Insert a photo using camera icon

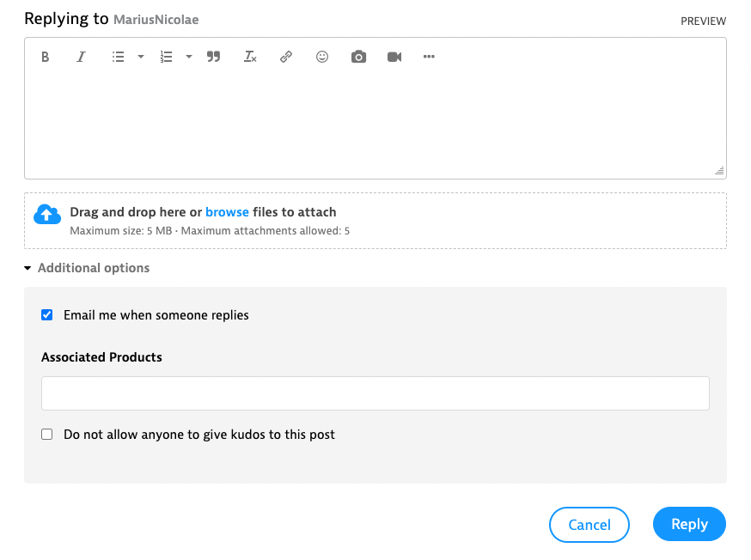click(358, 57)
